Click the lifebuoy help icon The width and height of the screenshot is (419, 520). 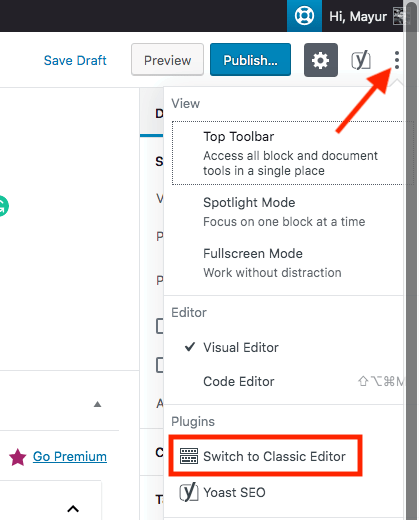[304, 16]
